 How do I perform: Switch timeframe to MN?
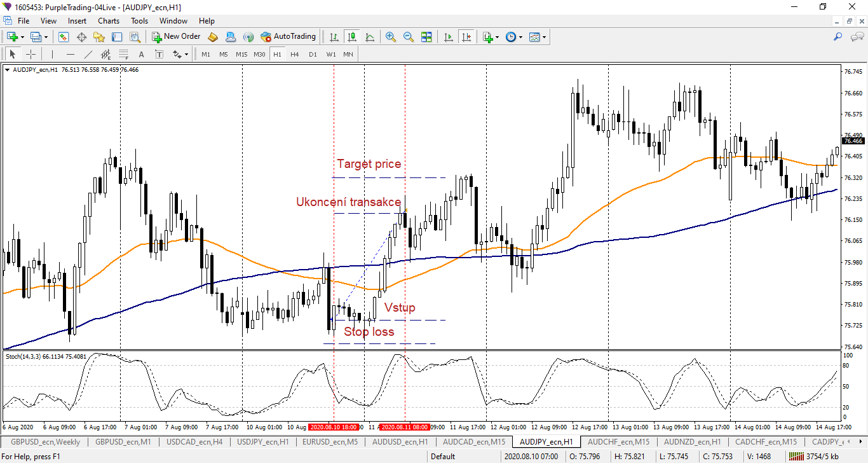click(348, 54)
